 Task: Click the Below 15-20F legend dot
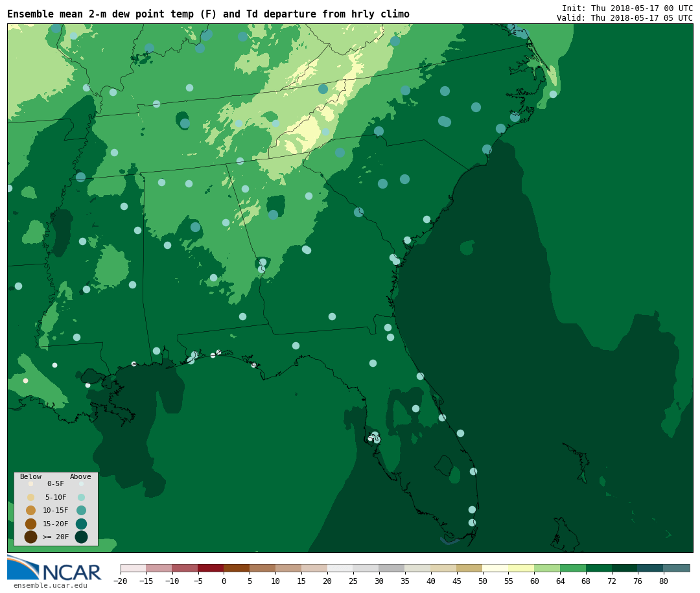click(x=31, y=524)
